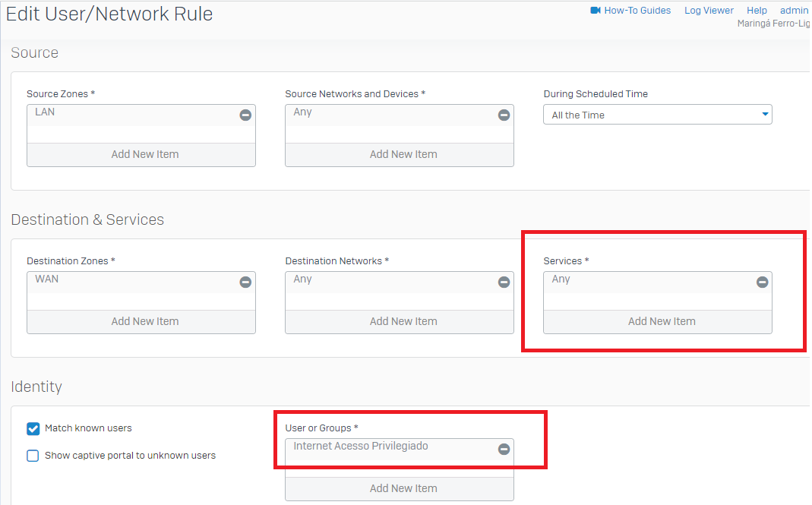812x505 pixels.
Task: Remove Any from Source Networks and Devices
Action: [x=504, y=115]
